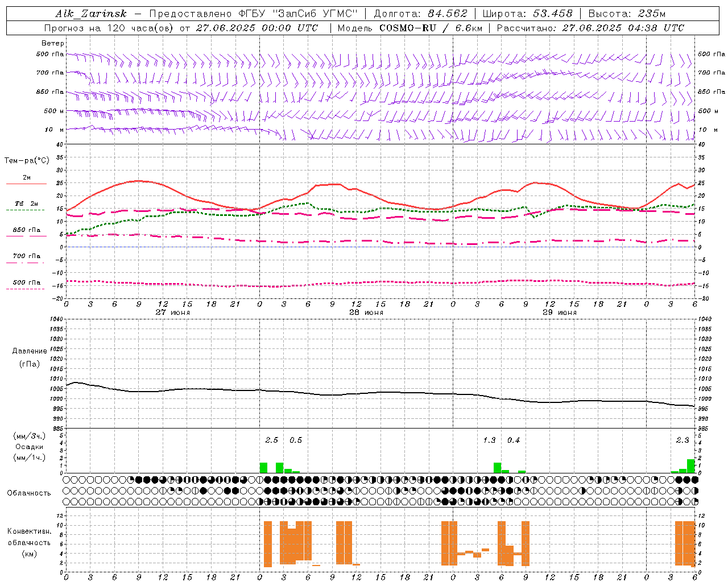Click the (км) unit under convective cloud label
The width and height of the screenshot is (728, 582).
[29, 554]
